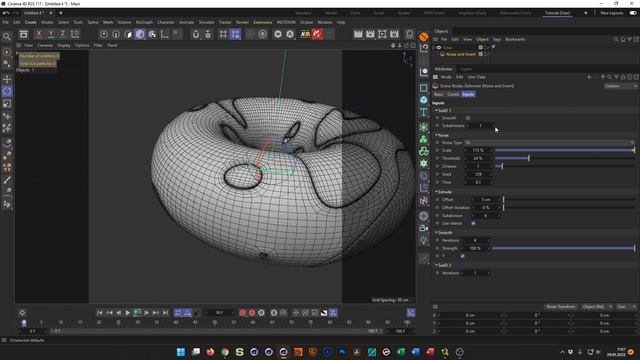Switch to the Basic tab

coord(438,94)
